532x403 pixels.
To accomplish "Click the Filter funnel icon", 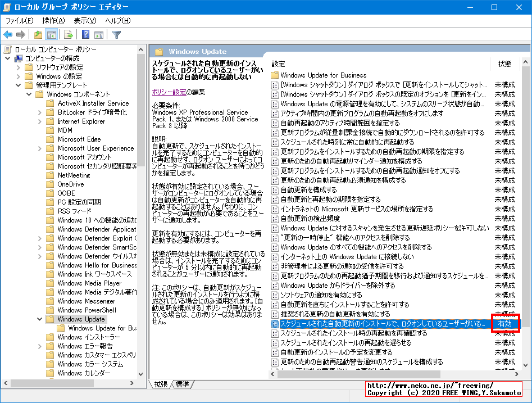I will 117,34.
